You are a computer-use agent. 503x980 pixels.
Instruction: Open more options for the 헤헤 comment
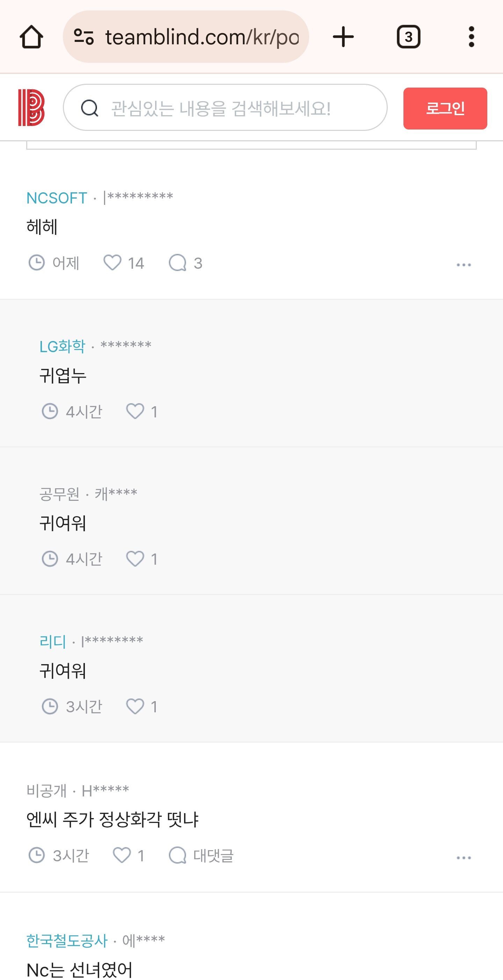click(x=464, y=265)
